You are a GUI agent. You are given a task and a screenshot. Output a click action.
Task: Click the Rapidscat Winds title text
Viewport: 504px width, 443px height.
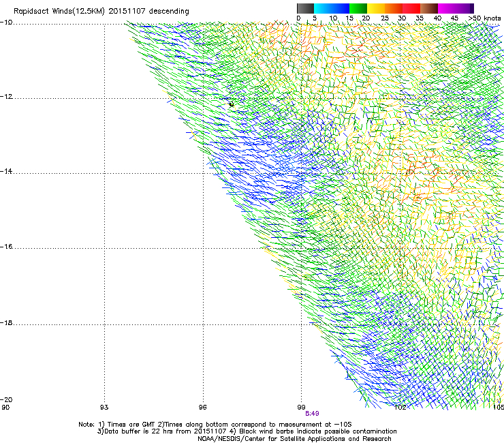tap(101, 11)
